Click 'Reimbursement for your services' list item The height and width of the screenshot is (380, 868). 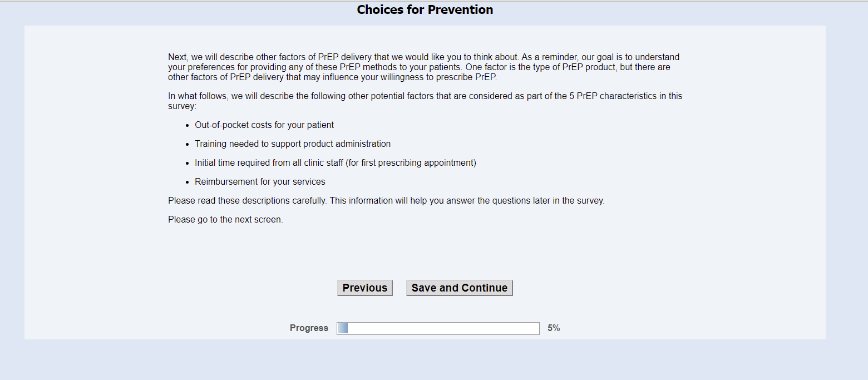(x=260, y=182)
